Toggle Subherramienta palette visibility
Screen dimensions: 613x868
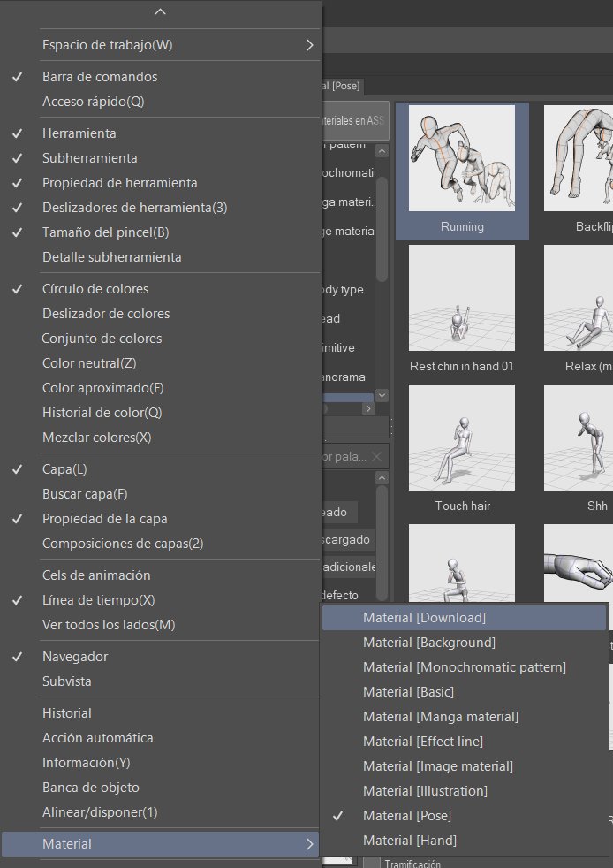pos(161,157)
